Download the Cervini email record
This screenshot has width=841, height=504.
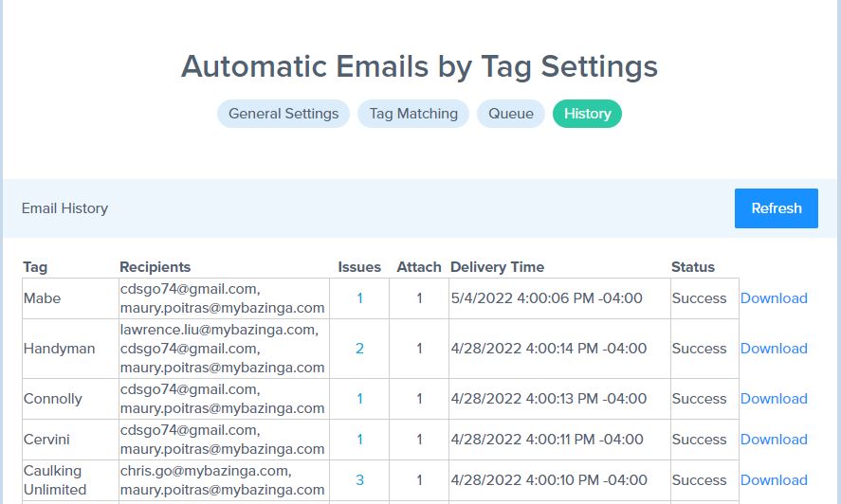[x=774, y=440]
